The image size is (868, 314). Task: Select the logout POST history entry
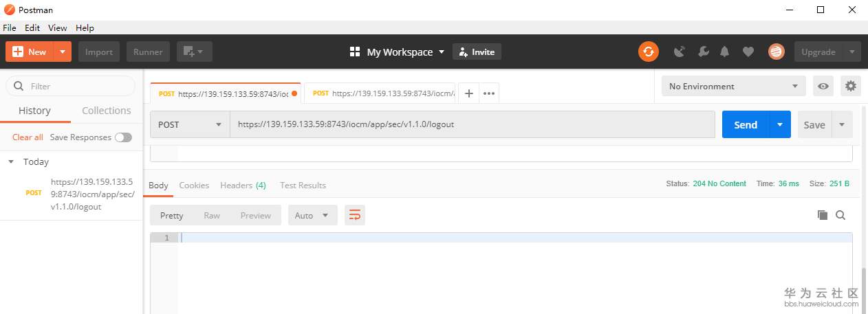click(x=72, y=194)
